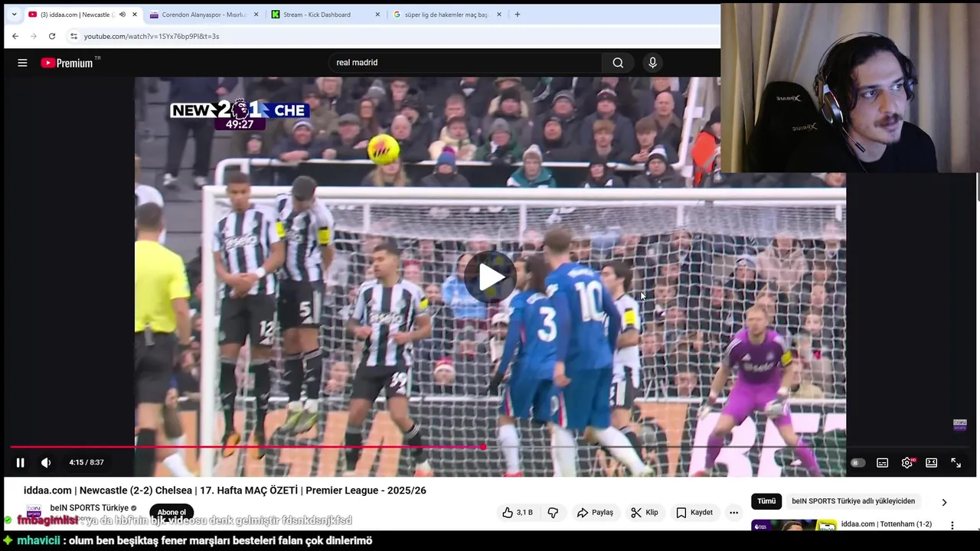Open the YouTube guide hamburger menu

(x=22, y=63)
